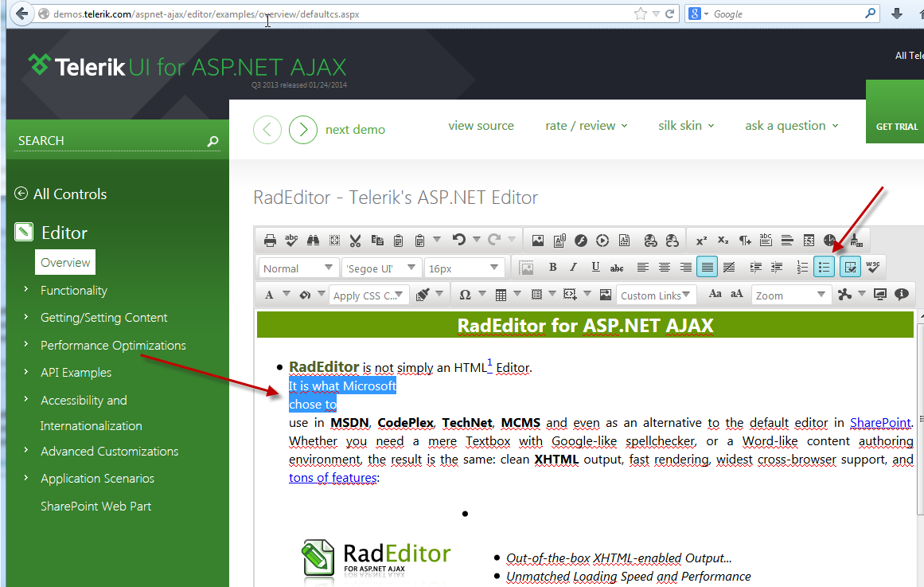The image size is (924, 587).
Task: Open the font name dropdown 'Segoe UI'
Action: (382, 268)
